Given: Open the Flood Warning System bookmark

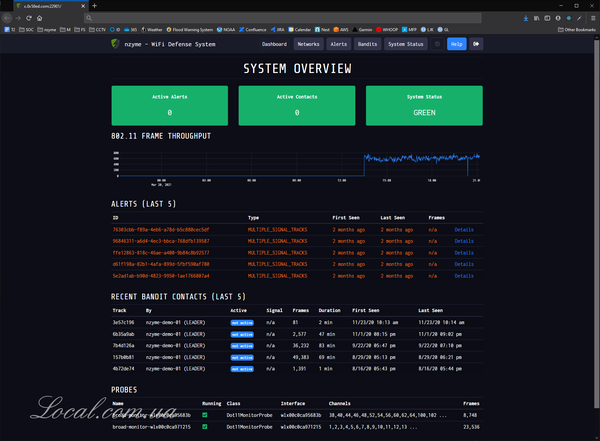Looking at the screenshot, I should tap(184, 30).
